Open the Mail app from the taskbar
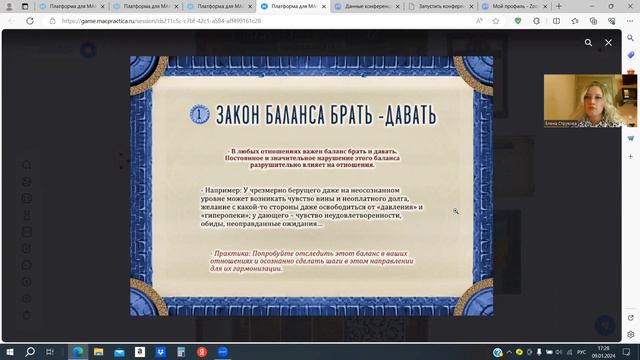The image size is (640, 360). click(119, 352)
